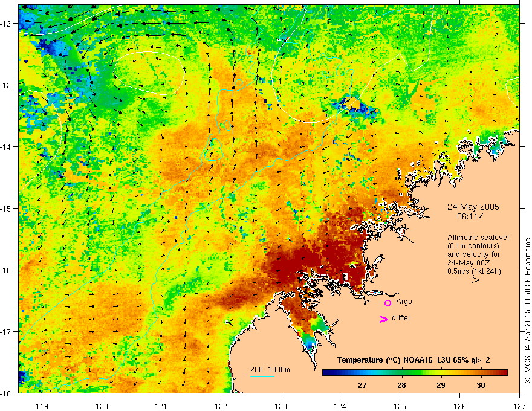Click the '126' longitude axis label

pos(459,406)
